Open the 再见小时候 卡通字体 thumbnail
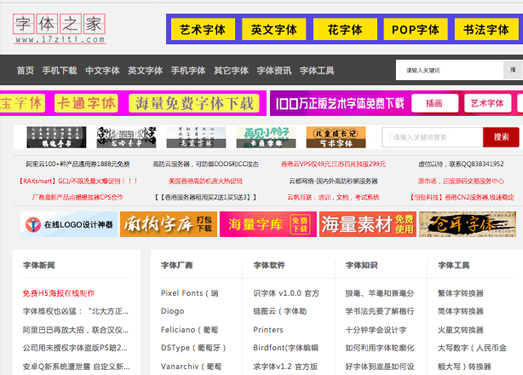Image resolution: width=523 pixels, height=375 pixels. point(266,137)
